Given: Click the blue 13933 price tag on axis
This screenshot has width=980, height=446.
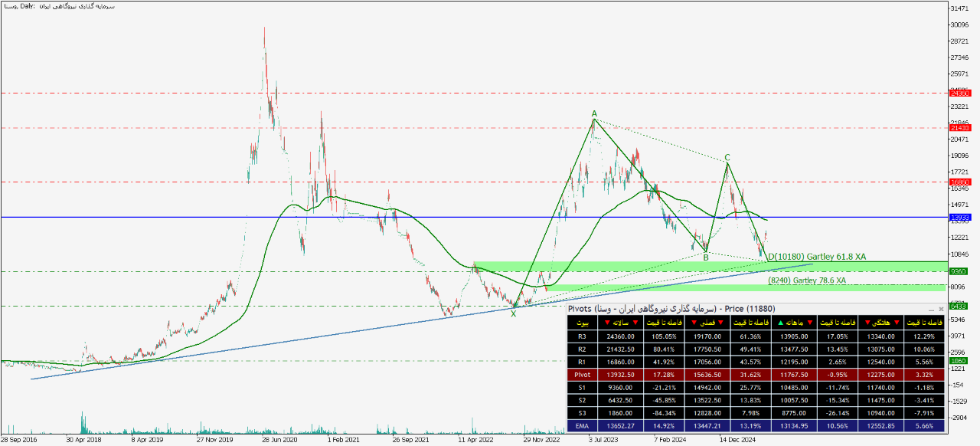Looking at the screenshot, I should (959, 218).
